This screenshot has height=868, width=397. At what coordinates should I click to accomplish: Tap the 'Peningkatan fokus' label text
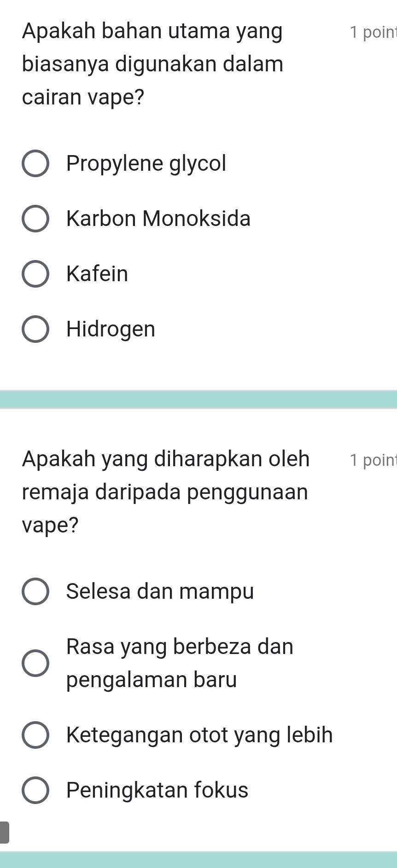tap(157, 790)
